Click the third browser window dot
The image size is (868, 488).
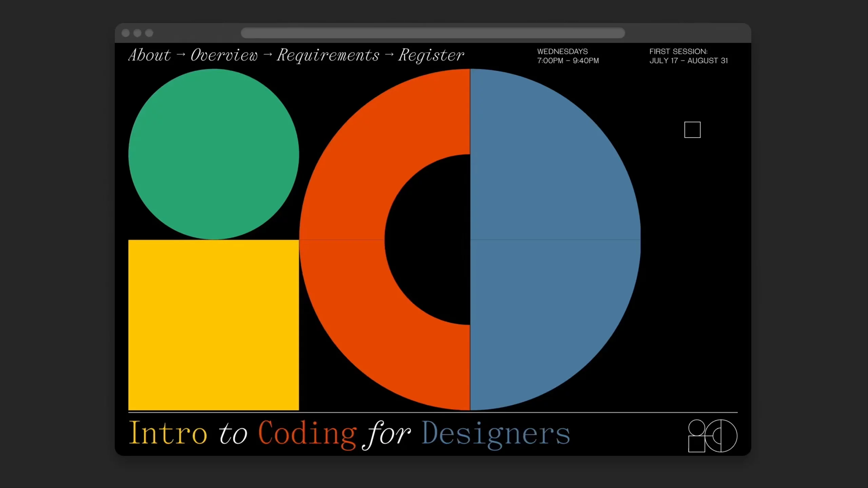(149, 33)
